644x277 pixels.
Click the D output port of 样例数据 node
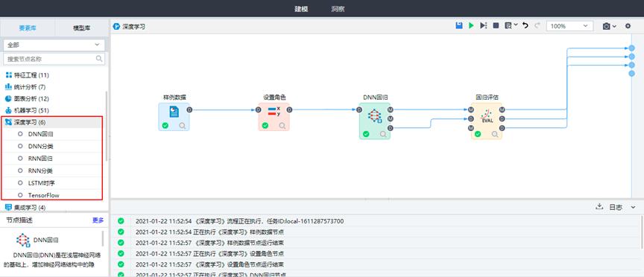pyautogui.click(x=189, y=109)
